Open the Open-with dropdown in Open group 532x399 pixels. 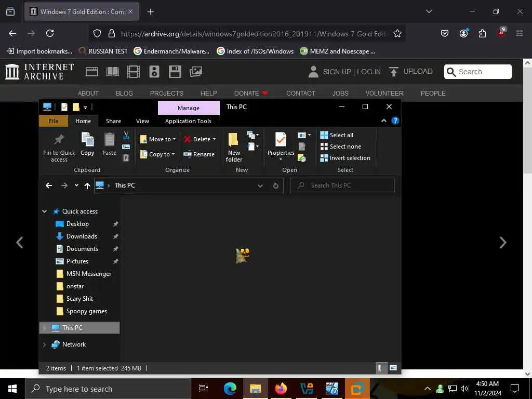[304, 135]
